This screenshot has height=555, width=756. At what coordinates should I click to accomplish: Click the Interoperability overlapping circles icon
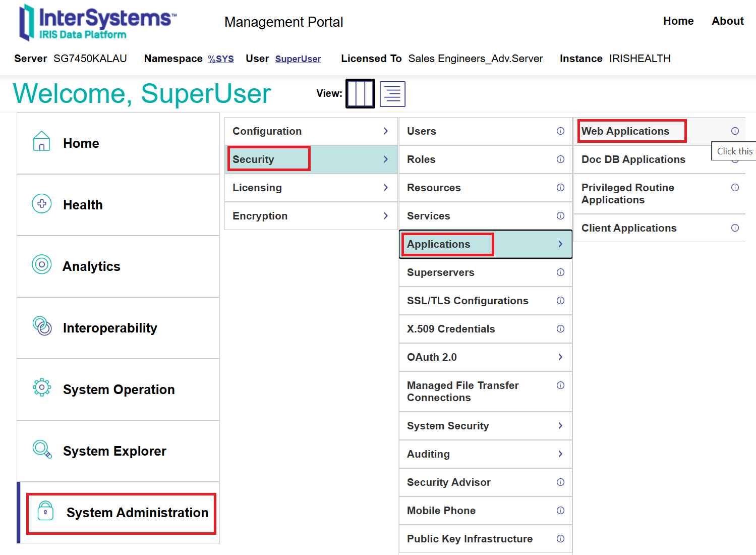(42, 326)
